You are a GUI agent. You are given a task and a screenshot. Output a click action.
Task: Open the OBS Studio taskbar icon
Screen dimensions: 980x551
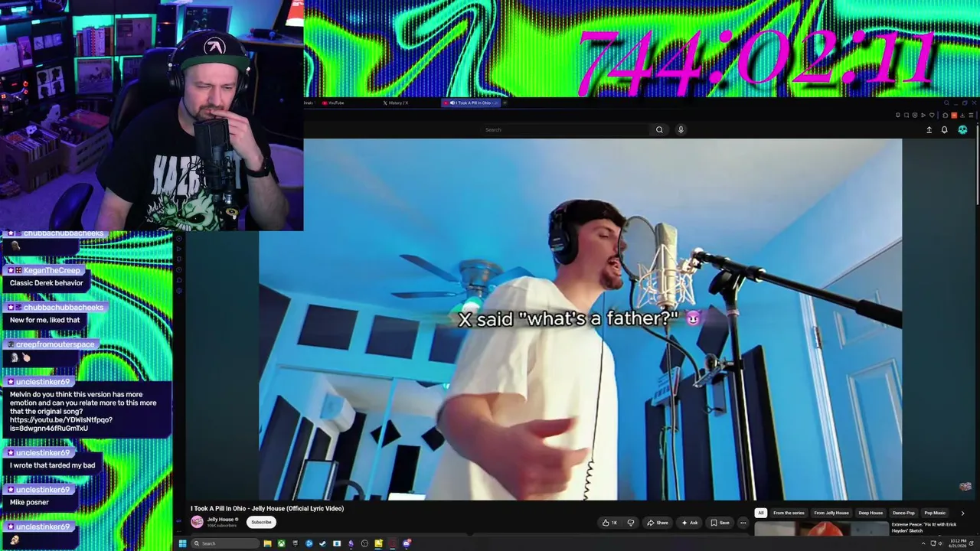click(364, 543)
